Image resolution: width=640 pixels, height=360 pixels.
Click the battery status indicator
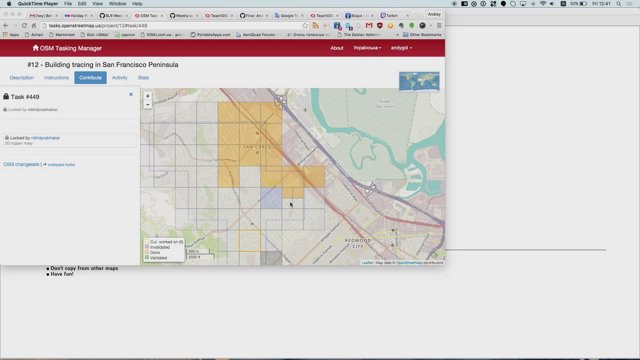(x=578, y=4)
